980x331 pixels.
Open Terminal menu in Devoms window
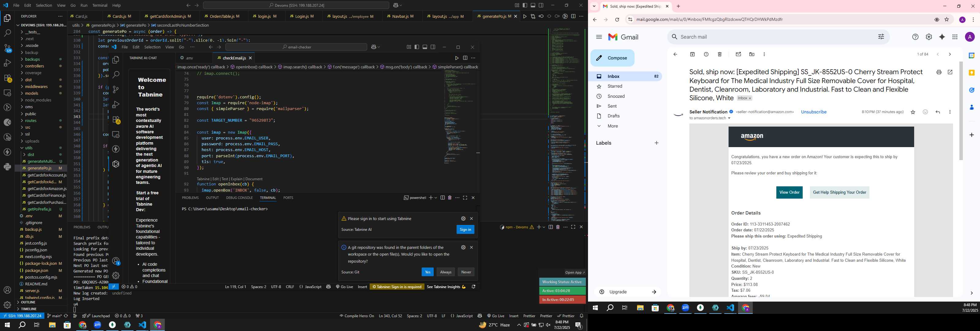coord(100,5)
